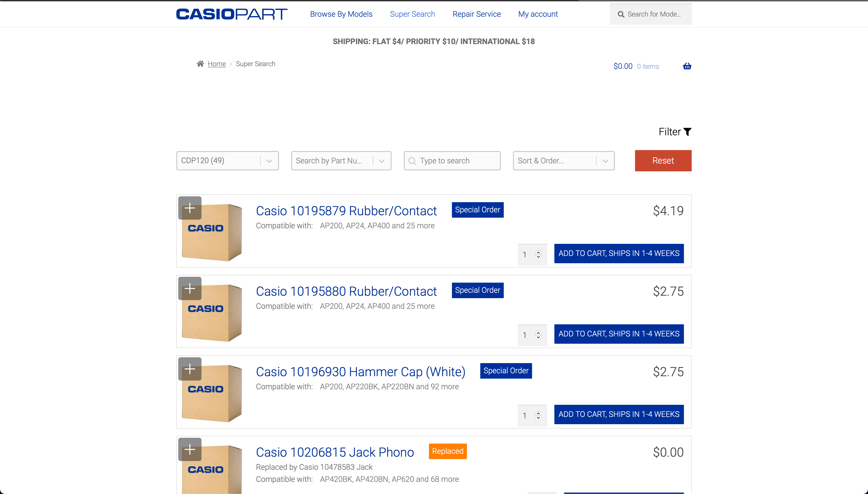The width and height of the screenshot is (868, 494).
Task: Expand plus icon on Hammer Cap image
Action: point(190,369)
